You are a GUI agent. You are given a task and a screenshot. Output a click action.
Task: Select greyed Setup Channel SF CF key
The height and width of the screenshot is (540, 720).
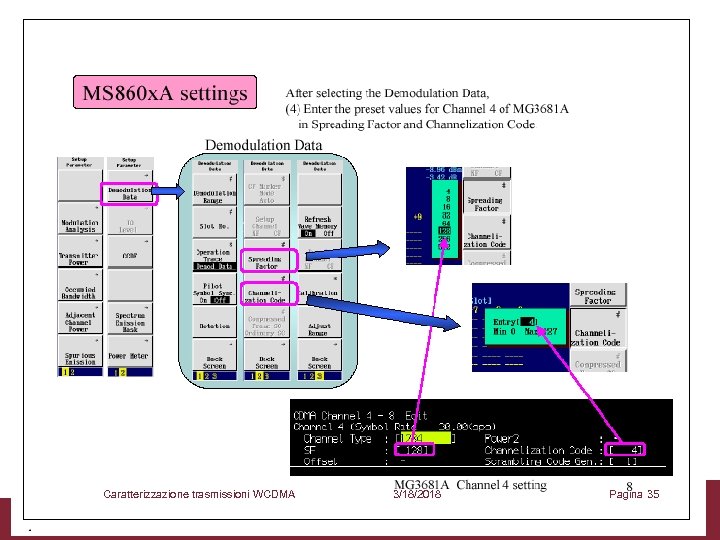(267, 222)
